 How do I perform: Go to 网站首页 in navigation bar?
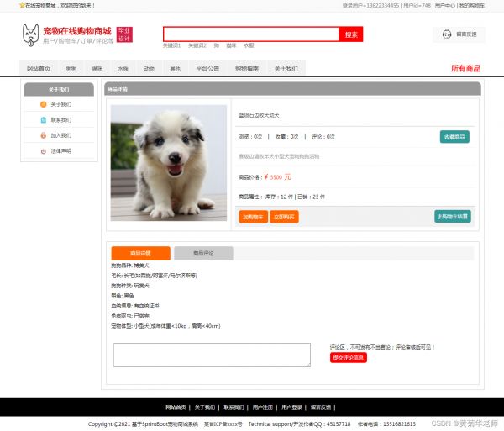(39, 68)
